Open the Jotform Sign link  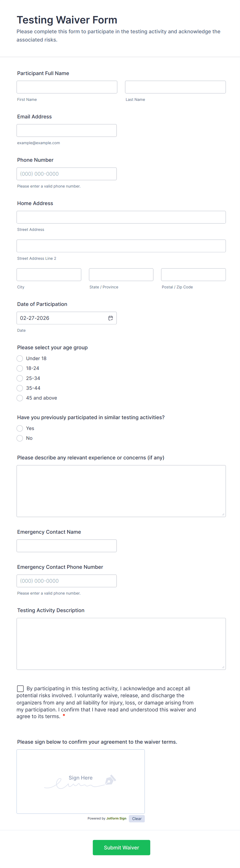(116, 818)
